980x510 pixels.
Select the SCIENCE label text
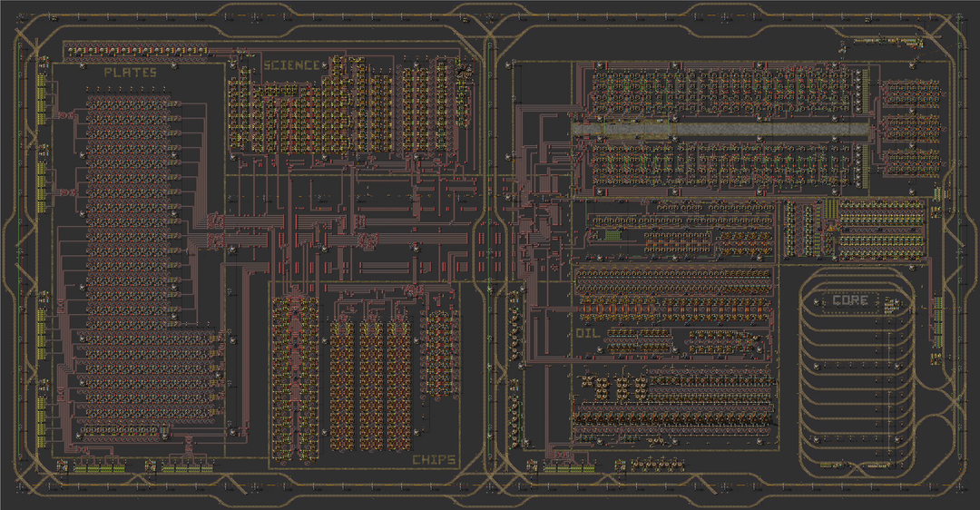click(x=291, y=65)
